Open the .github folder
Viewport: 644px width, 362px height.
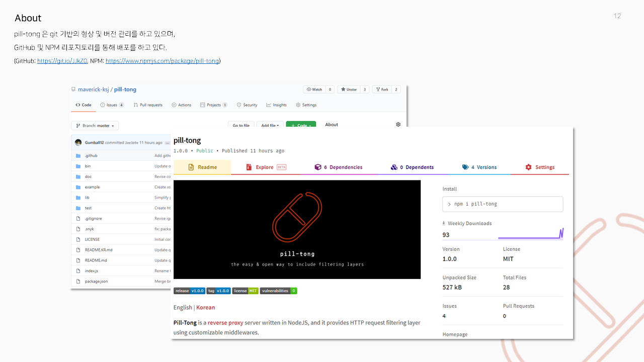pyautogui.click(x=91, y=156)
